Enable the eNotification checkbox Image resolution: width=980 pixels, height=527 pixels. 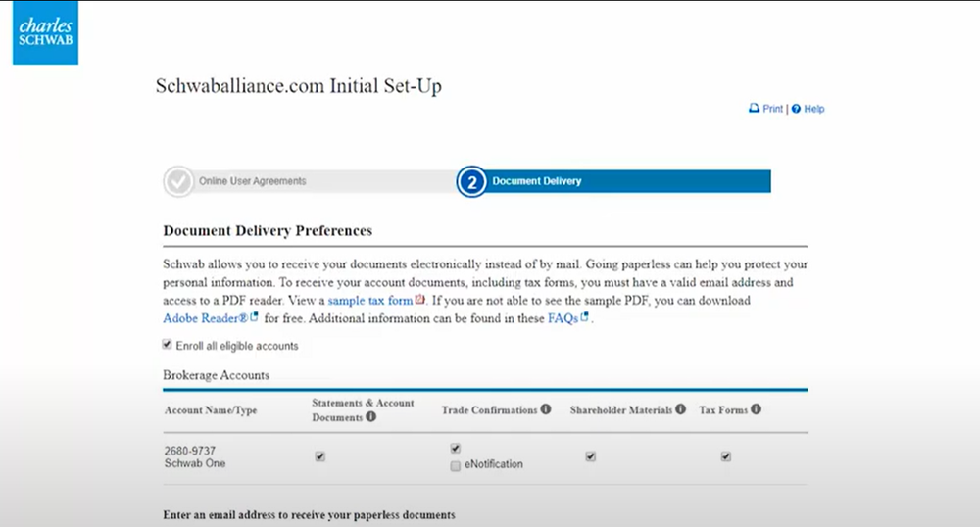[x=455, y=466]
